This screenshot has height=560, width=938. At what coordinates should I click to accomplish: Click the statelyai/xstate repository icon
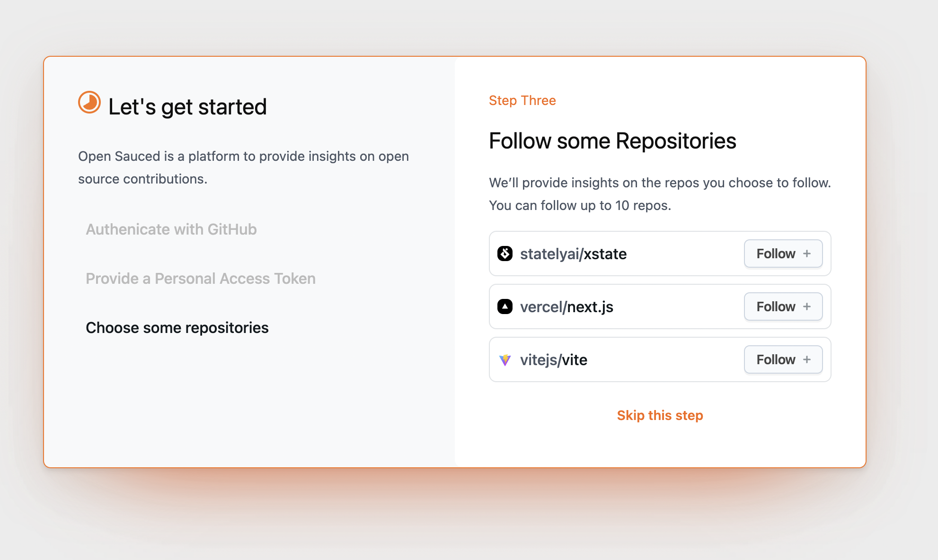505,254
